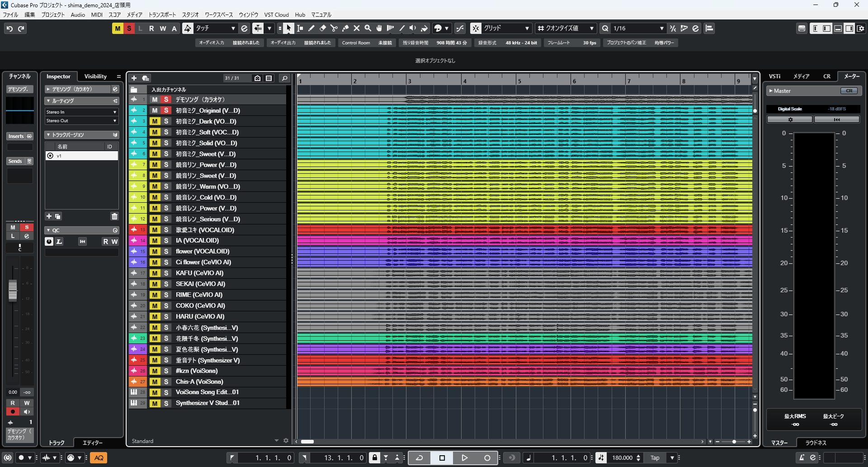Select the Mute X tool

[357, 28]
